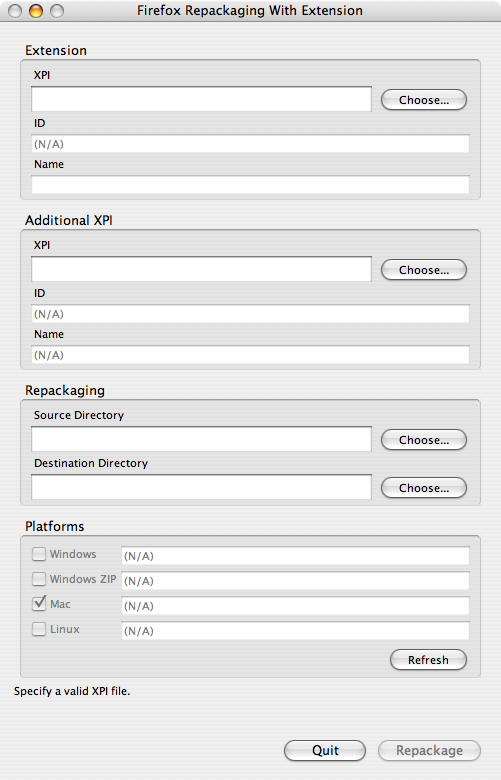Choose an Additional XPI file
Screen dimensions: 501x780
pos(424,270)
